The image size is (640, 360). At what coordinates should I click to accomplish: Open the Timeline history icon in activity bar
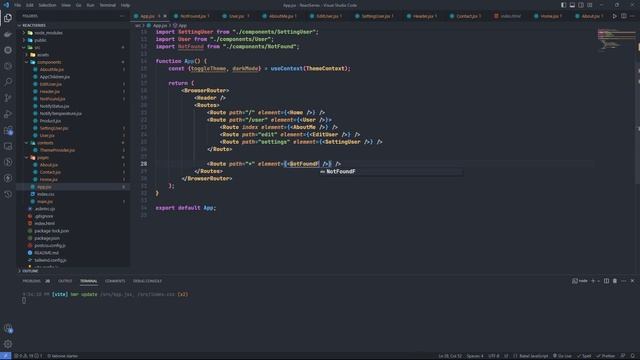(8, 194)
